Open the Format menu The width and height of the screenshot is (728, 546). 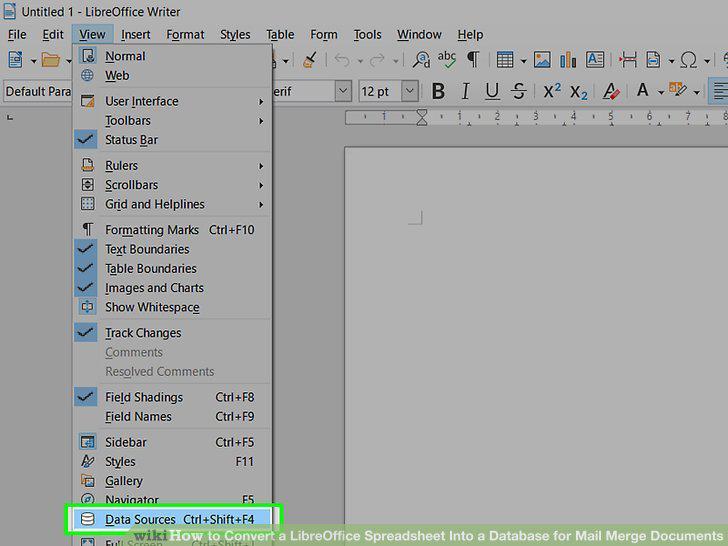185,35
